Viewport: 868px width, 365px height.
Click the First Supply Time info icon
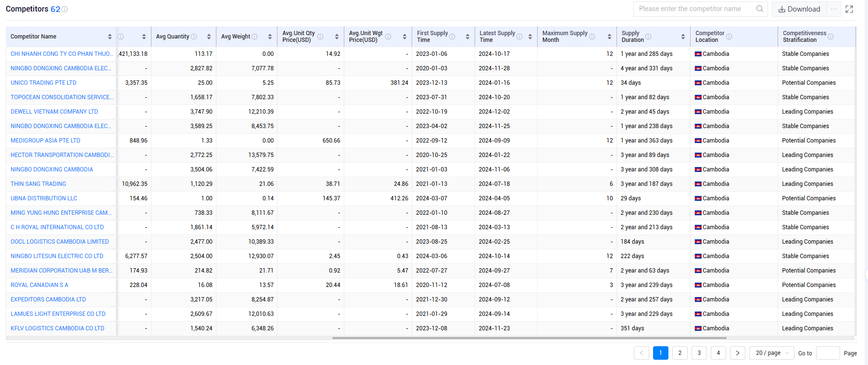(452, 37)
